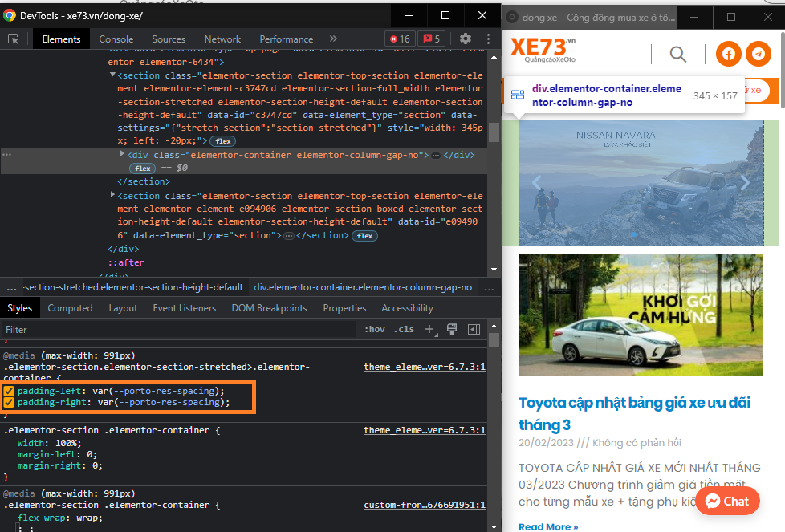Open the row actions ellipsis beside selected node
Screen dimensions: 785x532
click(6, 155)
